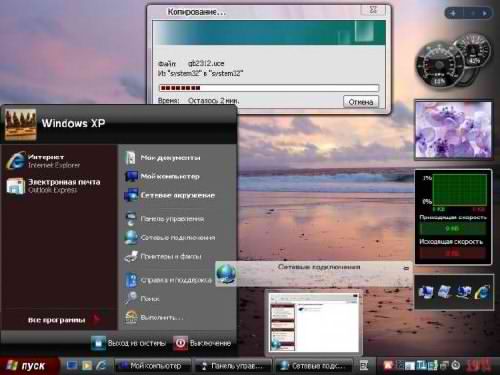Screen dimensions: 500x375
Task: Click Windows flag logo on Start button
Action: pyautogui.click(x=12, y=366)
